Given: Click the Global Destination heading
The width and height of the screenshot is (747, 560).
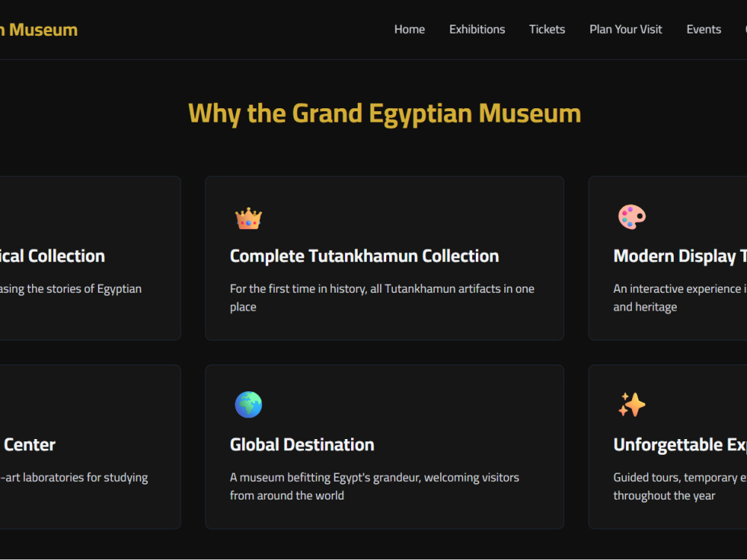Looking at the screenshot, I should [302, 445].
